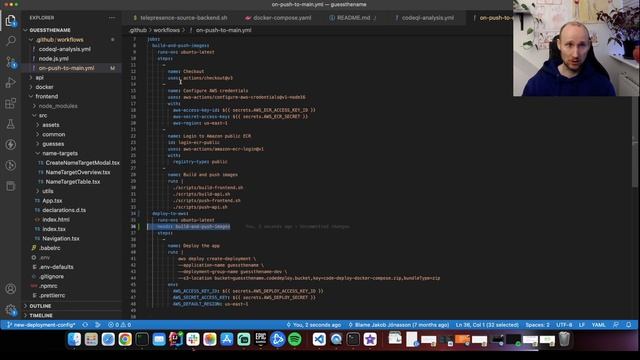This screenshot has width=640, height=360.
Task: Click .github in the breadcrumb
Action: [138, 30]
